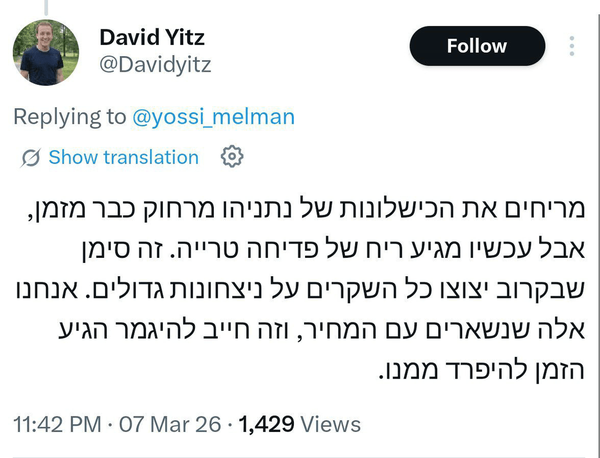Open the @Davidyitz handle link
This screenshot has height=458, width=600.
pos(154,65)
